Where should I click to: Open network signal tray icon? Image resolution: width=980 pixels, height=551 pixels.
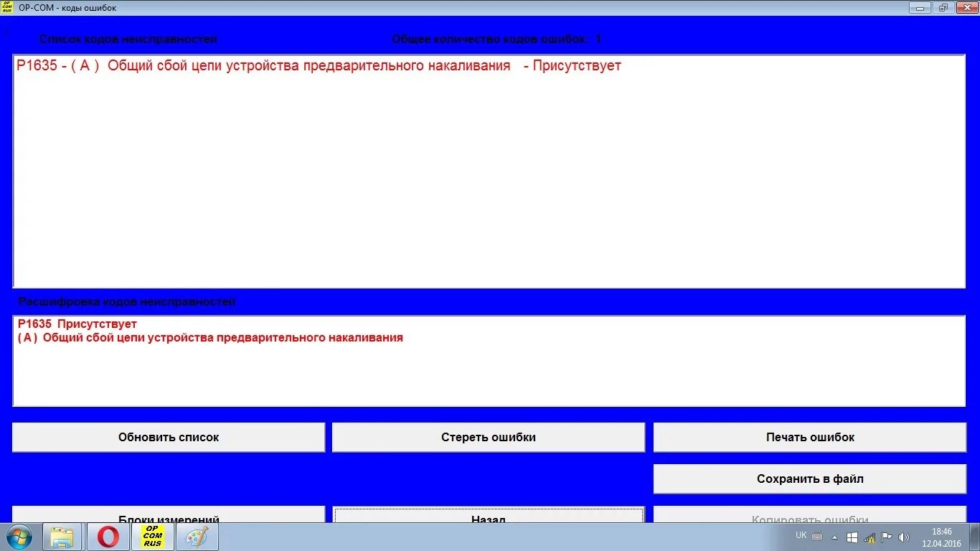pos(870,537)
